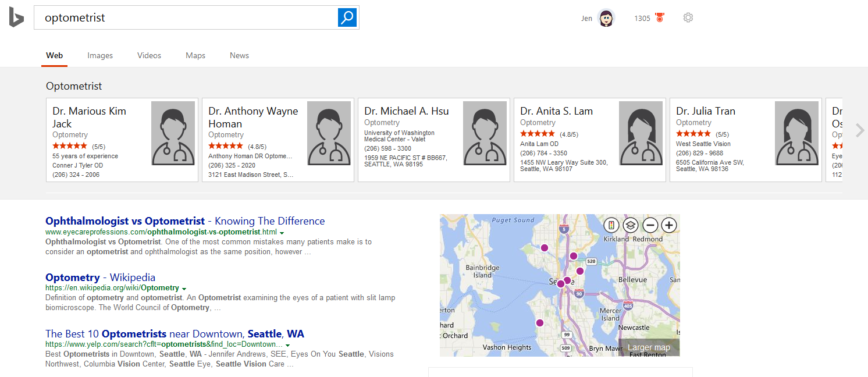Zoom out on the map

pyautogui.click(x=650, y=225)
